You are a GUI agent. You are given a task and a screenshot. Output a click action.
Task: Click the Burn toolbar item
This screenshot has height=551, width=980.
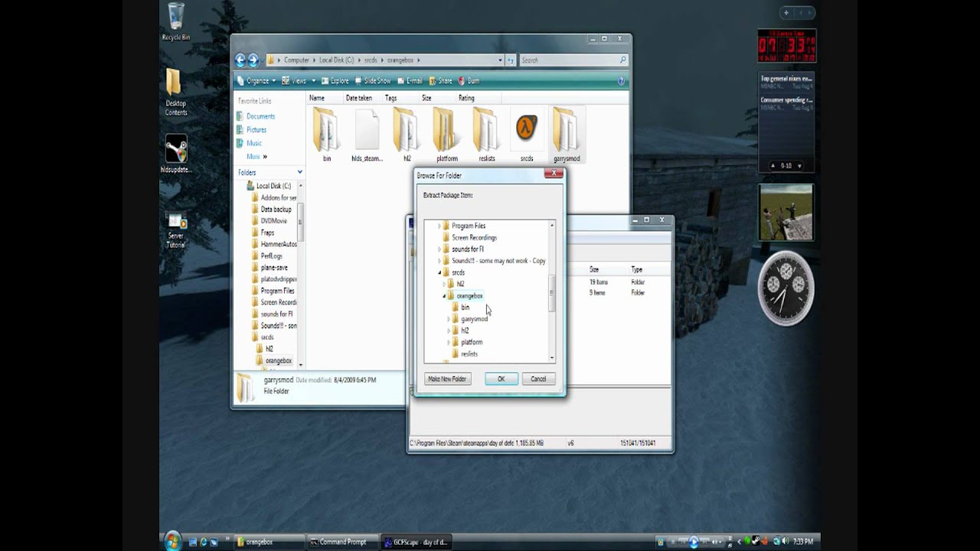click(x=469, y=80)
